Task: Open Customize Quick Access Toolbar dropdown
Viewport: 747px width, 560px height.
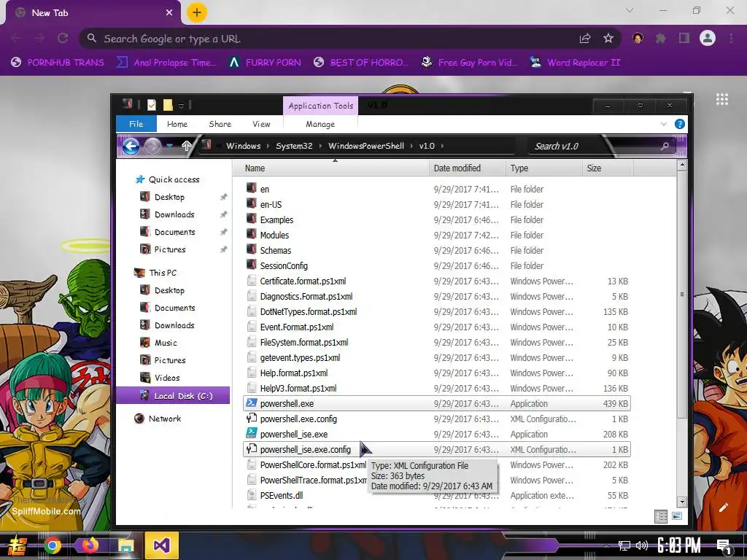Action: pos(181,105)
